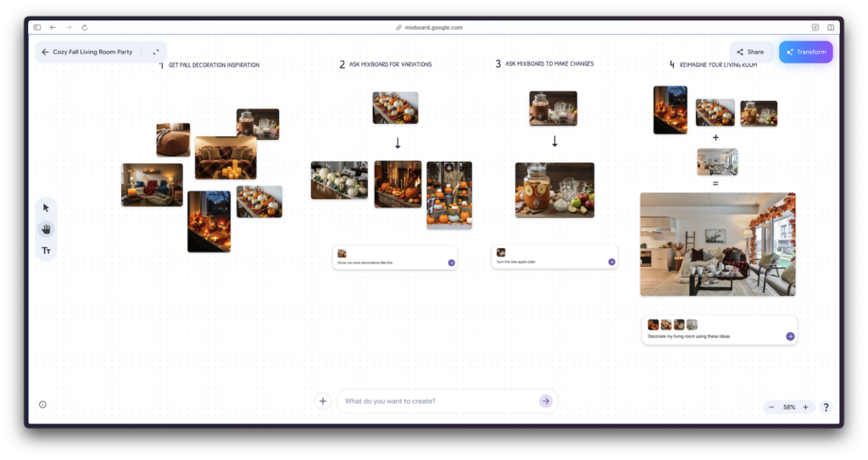868x460 pixels.
Task: Send 'Turn this into apple cider' prompt
Action: pos(611,262)
